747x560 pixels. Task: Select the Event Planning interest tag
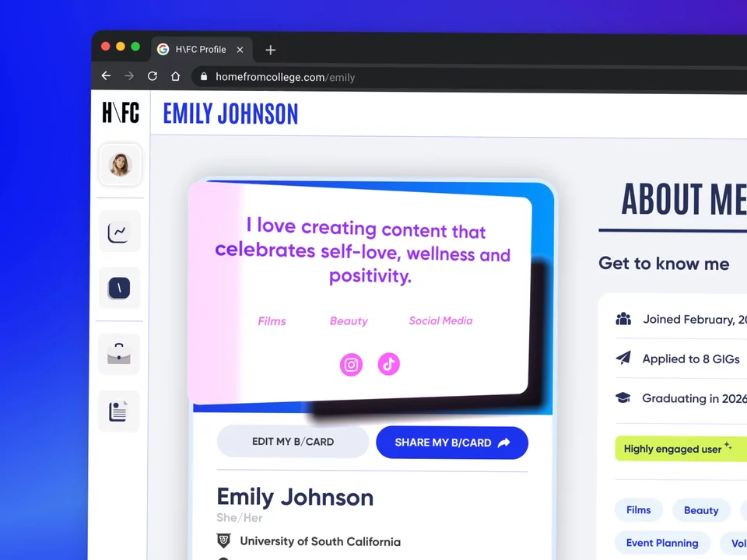tap(662, 543)
